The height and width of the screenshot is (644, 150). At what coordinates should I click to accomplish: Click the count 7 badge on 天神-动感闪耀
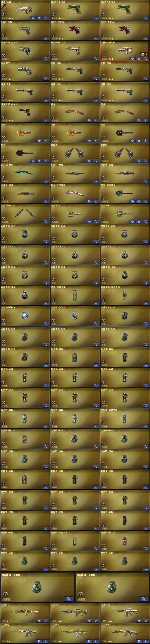pos(144,54)
